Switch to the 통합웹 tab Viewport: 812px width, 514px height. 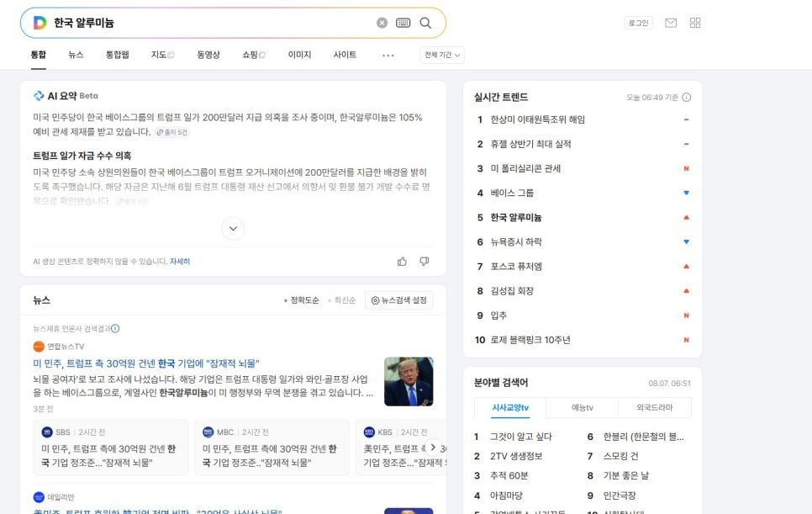tap(118, 55)
